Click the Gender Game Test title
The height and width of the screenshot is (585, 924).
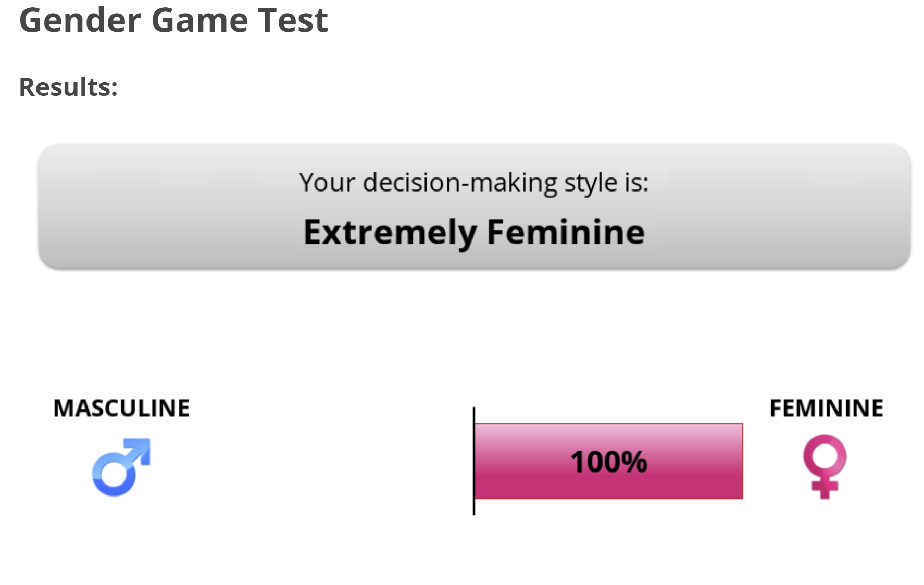173,20
